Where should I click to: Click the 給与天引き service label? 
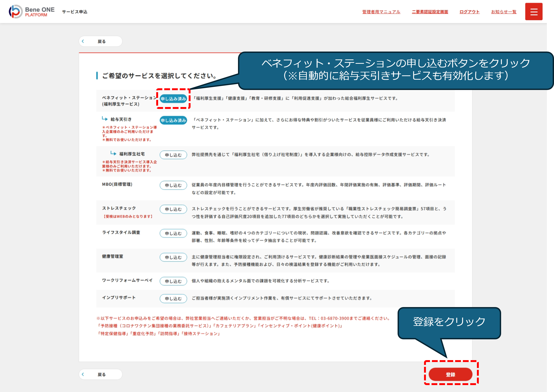tap(121, 119)
